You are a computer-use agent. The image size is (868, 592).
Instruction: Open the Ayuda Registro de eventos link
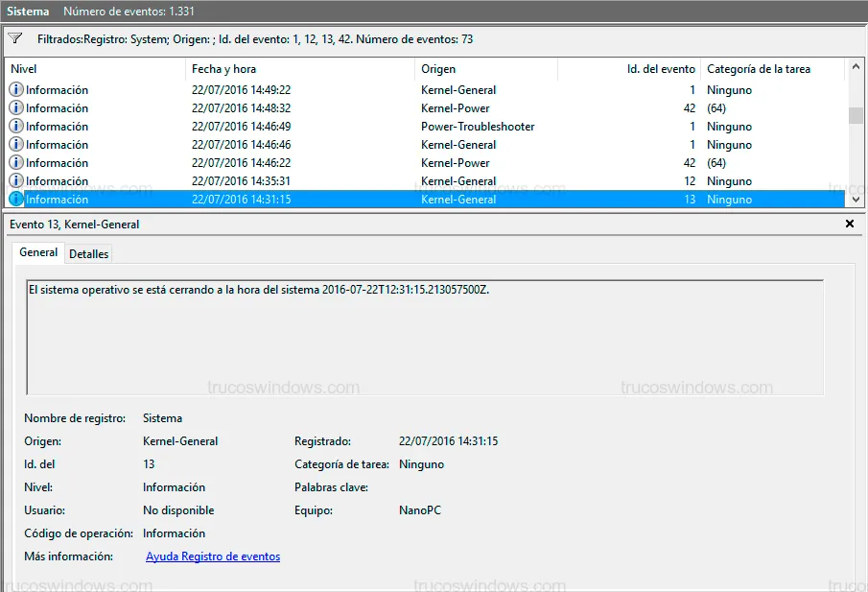213,556
